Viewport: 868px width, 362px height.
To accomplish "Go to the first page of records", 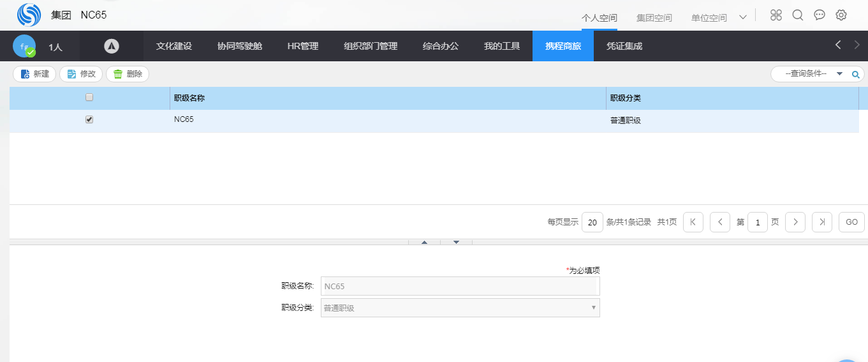I will coord(693,222).
